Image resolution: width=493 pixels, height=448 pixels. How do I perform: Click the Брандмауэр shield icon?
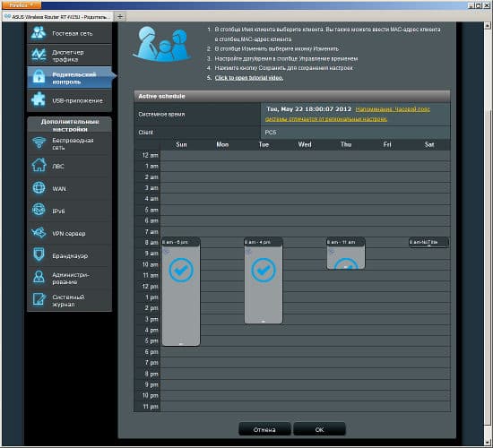[x=39, y=254]
